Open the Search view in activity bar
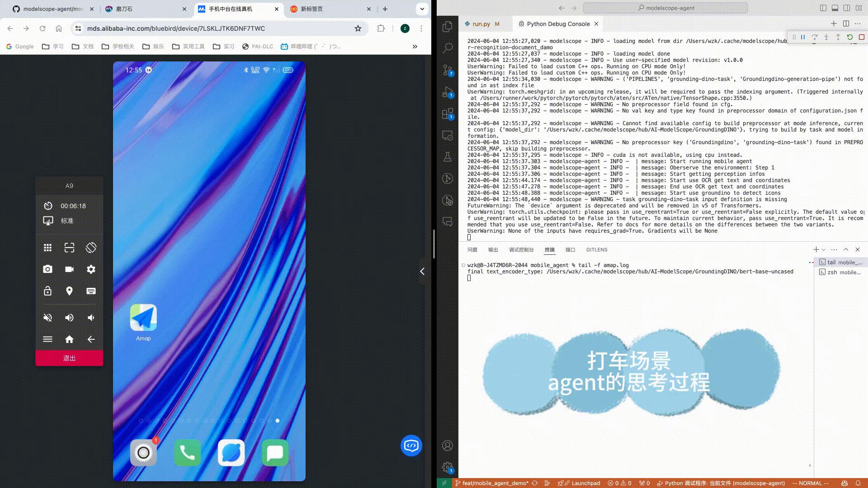Viewport: 868px width, 488px height. pos(447,48)
